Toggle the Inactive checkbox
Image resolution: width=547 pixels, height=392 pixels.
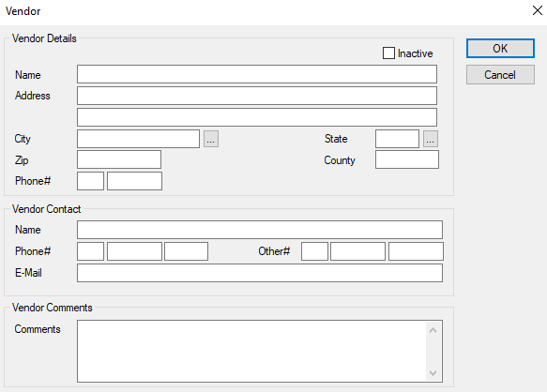pos(388,53)
